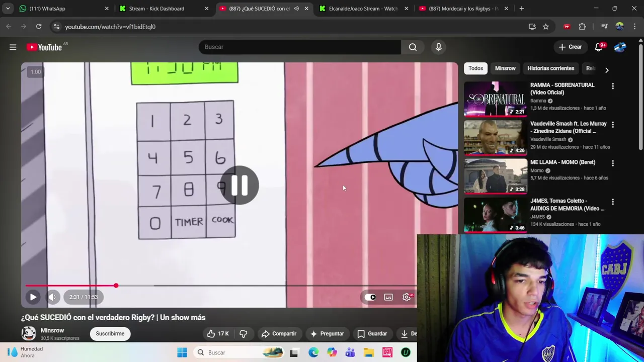Bookmark this page with the star icon
Viewport: 644px width, 362px height.
pos(546,27)
